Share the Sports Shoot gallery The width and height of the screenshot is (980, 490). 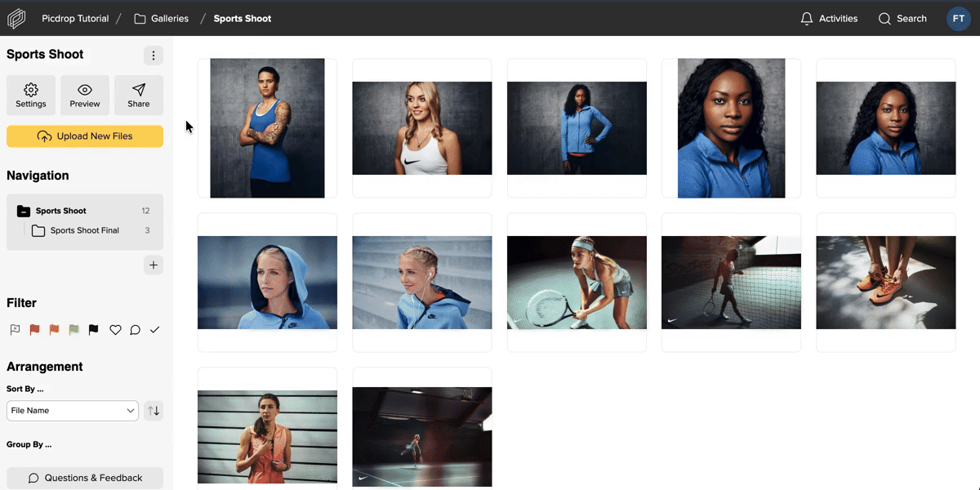pos(139,95)
